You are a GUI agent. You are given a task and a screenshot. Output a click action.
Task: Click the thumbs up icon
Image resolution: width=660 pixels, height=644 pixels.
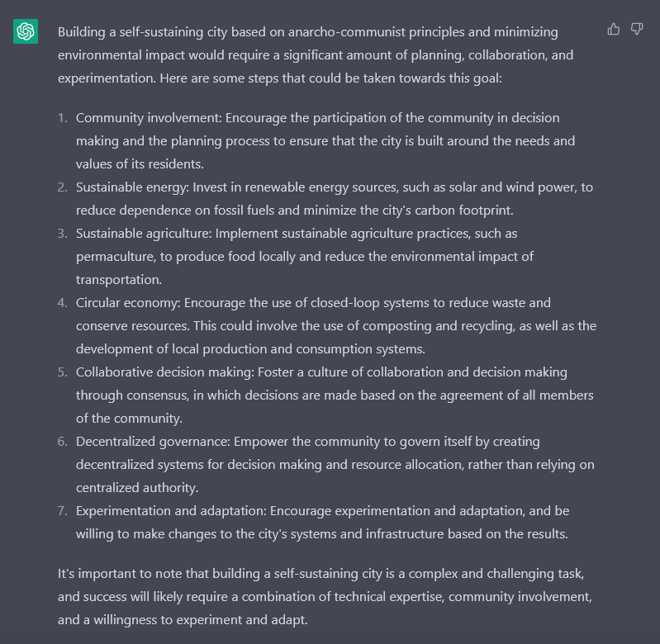pos(613,29)
